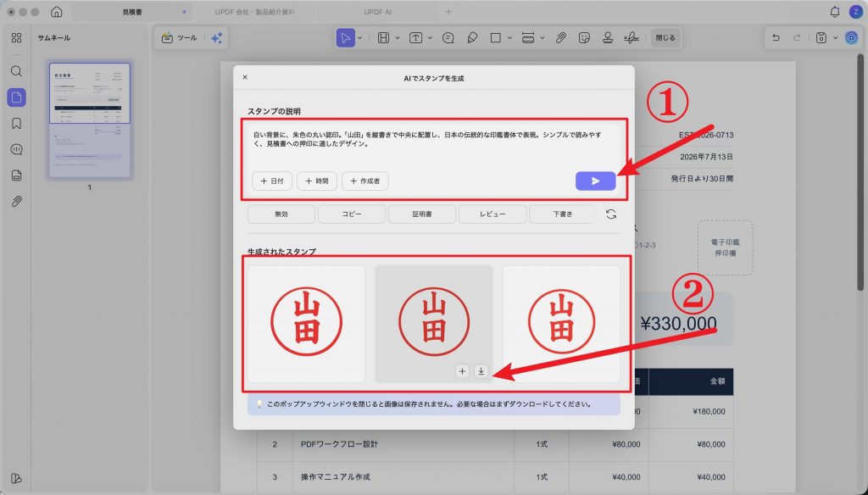The image size is (868, 495).
Task: Select page 1 thumbnail in サムネール panel
Action: (x=90, y=120)
